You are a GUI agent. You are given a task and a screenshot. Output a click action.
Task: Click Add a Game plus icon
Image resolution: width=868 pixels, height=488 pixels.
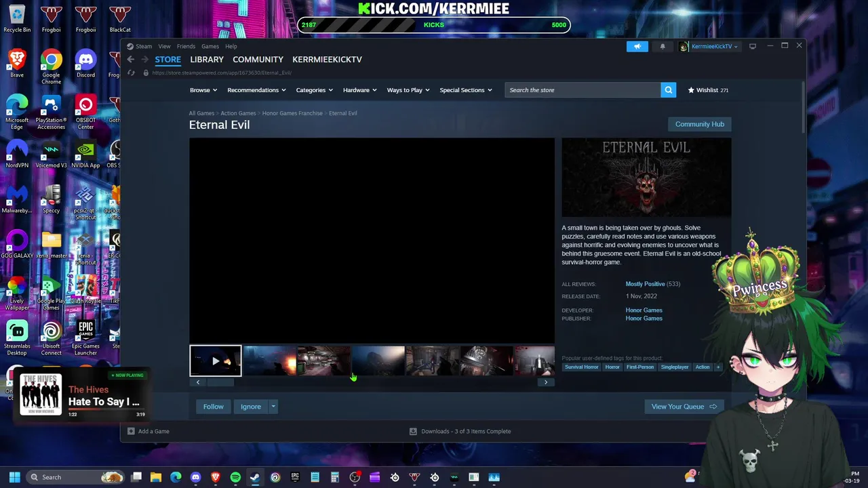point(131,431)
